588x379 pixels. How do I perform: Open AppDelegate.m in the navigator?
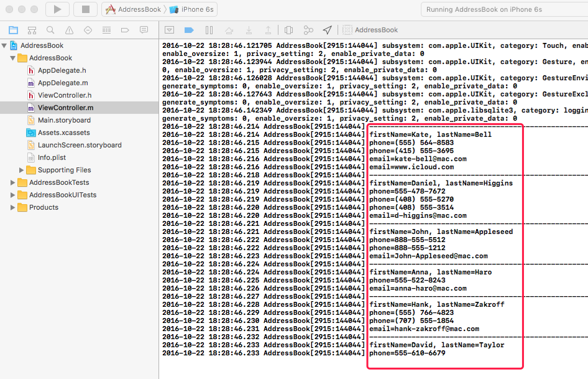pyautogui.click(x=62, y=83)
